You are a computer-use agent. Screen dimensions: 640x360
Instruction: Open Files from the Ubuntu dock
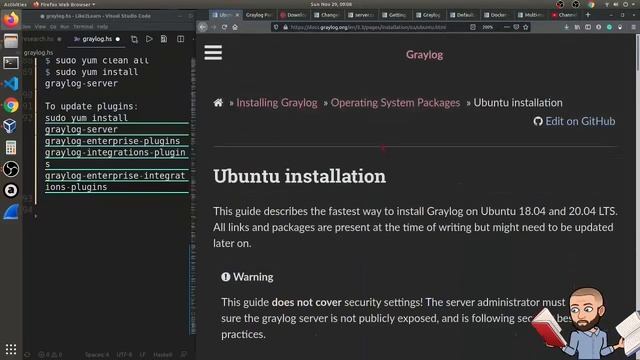(x=11, y=41)
